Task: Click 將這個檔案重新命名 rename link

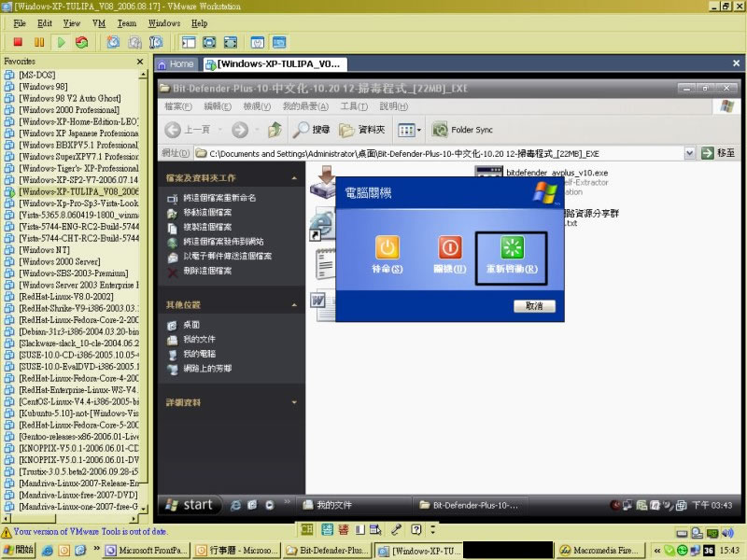Action: click(219, 198)
